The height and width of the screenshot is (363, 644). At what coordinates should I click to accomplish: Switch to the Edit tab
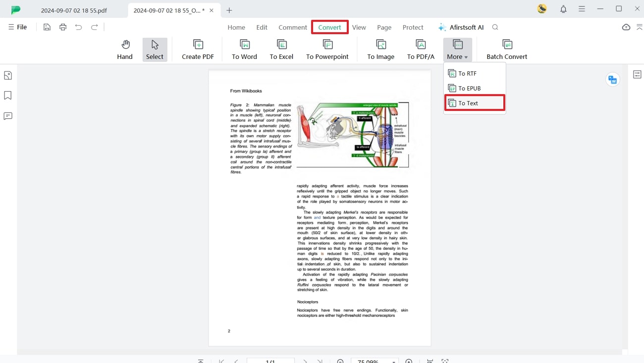tap(262, 27)
